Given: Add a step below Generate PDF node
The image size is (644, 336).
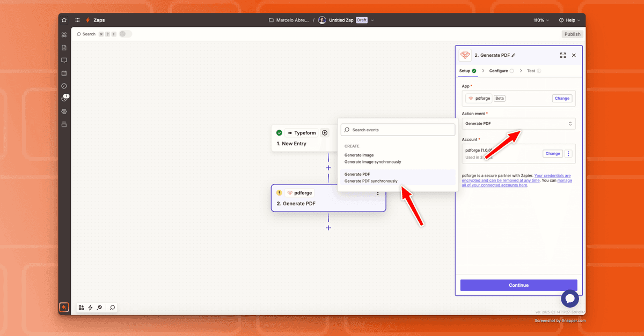Looking at the screenshot, I should pyautogui.click(x=328, y=228).
